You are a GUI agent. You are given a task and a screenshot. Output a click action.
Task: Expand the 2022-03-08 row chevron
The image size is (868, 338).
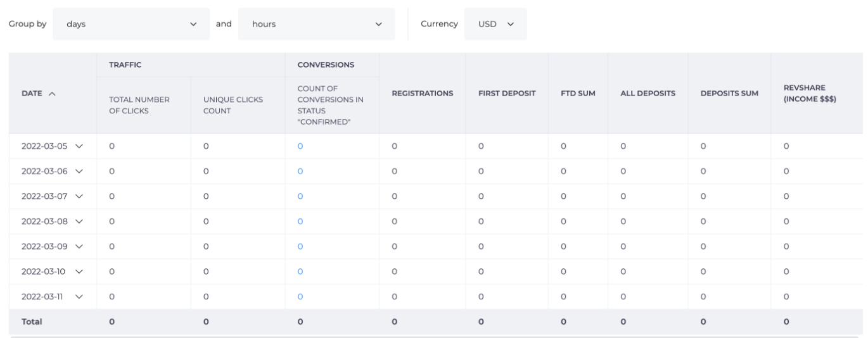(x=79, y=222)
